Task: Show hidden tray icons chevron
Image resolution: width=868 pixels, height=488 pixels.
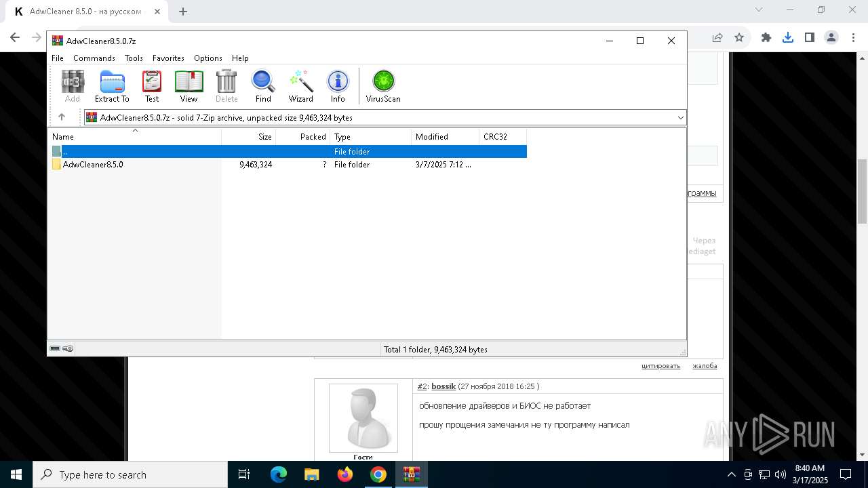Action: (x=731, y=474)
